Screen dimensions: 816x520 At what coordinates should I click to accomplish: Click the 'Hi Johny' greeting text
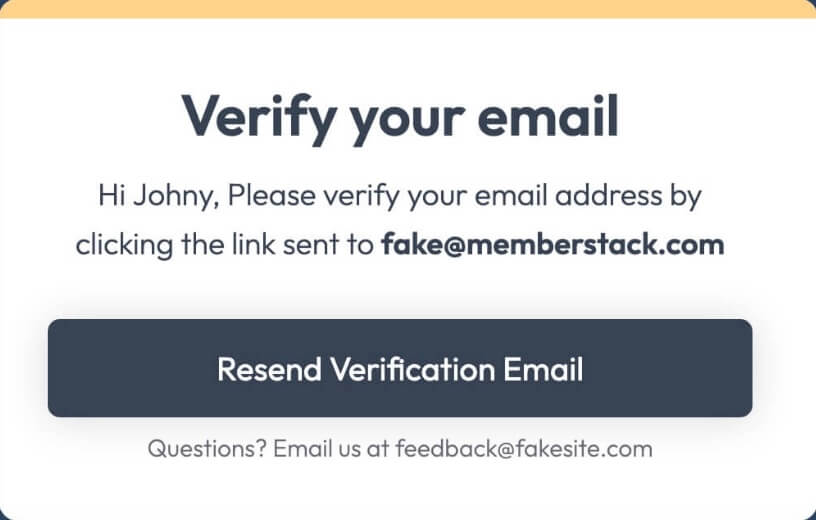(x=158, y=196)
